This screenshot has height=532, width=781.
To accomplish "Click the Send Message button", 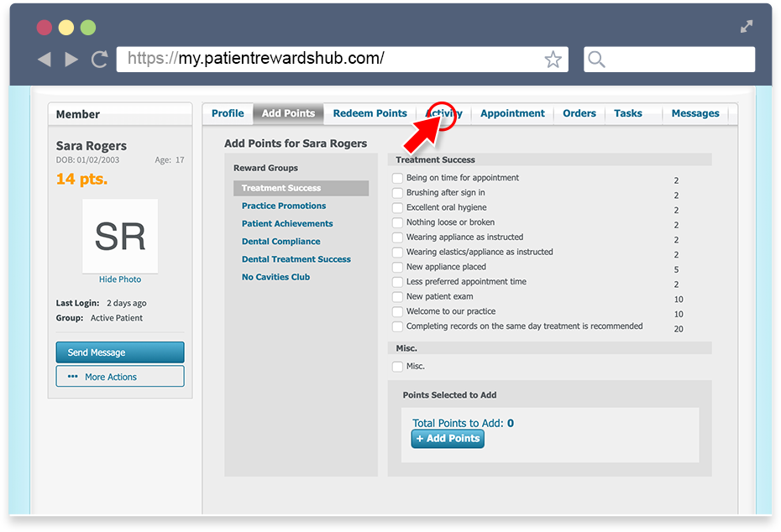I will pos(120,352).
